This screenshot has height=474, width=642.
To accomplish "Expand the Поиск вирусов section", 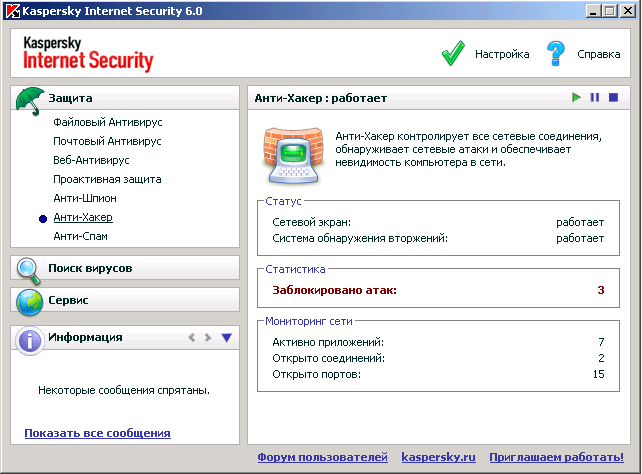I will [x=90, y=268].
